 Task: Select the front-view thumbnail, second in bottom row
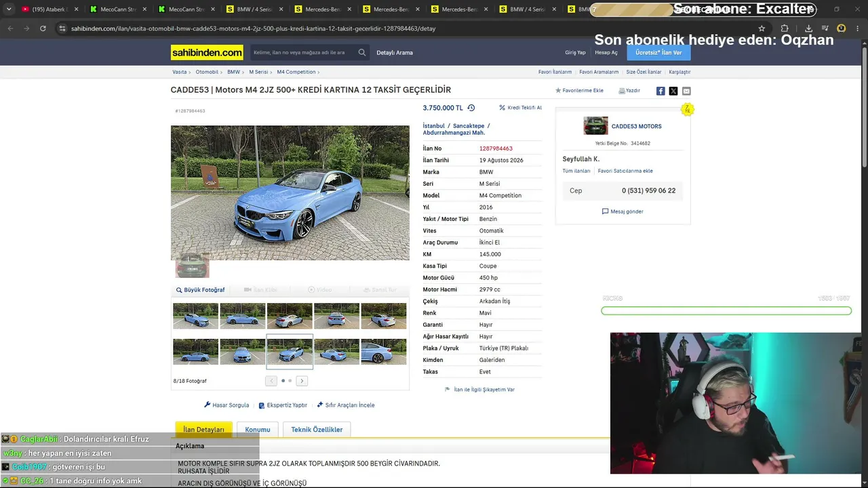(242, 352)
